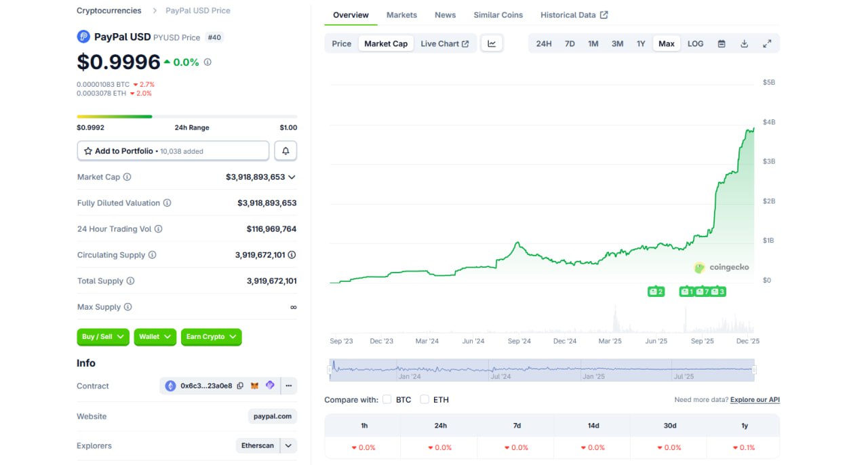Copy the contract address
Viewport: 868px width, 465px height.
[x=240, y=386]
